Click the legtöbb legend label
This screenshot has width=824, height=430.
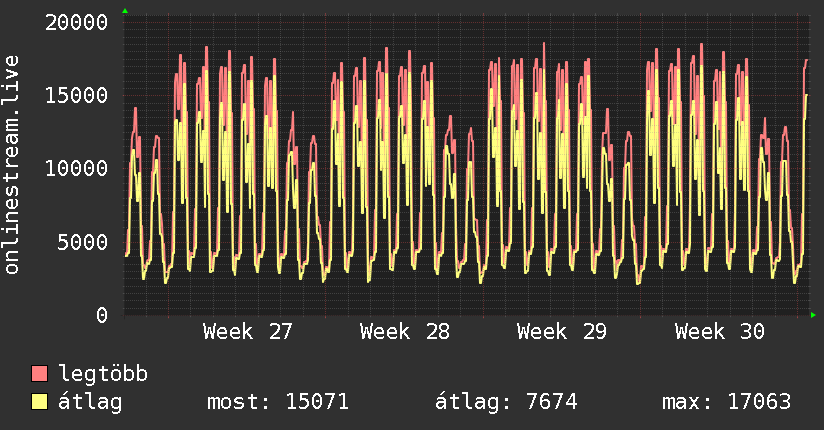tap(103, 373)
